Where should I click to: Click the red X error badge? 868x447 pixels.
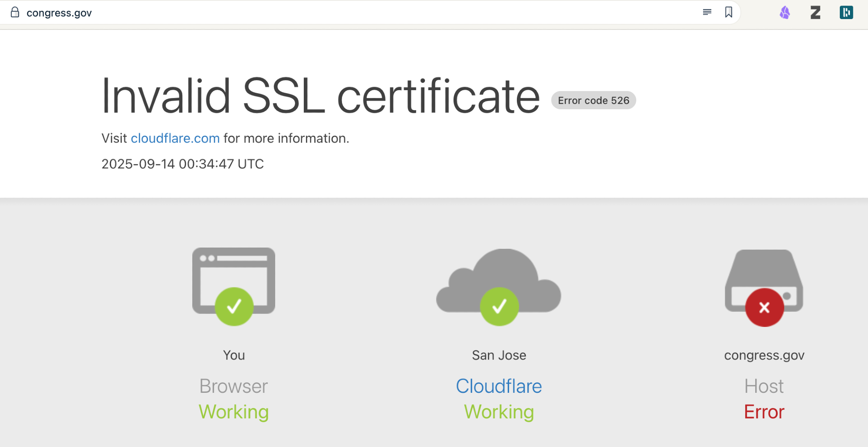click(764, 307)
